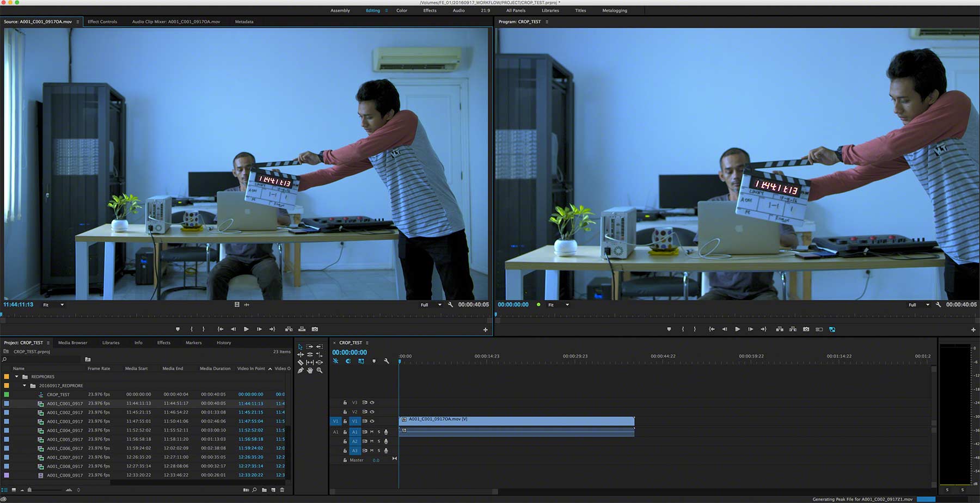Viewport: 980px width, 503px height.
Task: Mute audio track A1
Action: pos(372,432)
